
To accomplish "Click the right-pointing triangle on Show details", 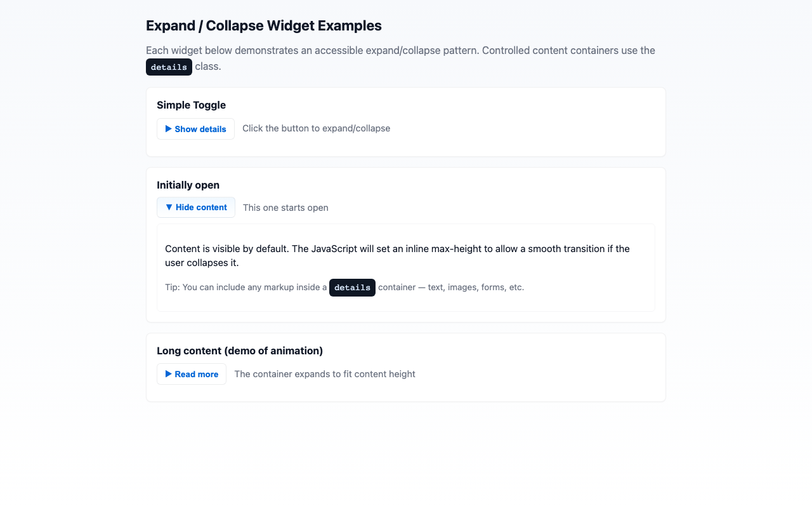I will (x=168, y=129).
